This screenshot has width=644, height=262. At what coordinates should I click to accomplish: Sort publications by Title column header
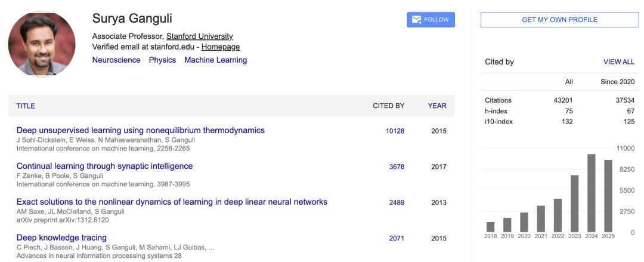(26, 106)
